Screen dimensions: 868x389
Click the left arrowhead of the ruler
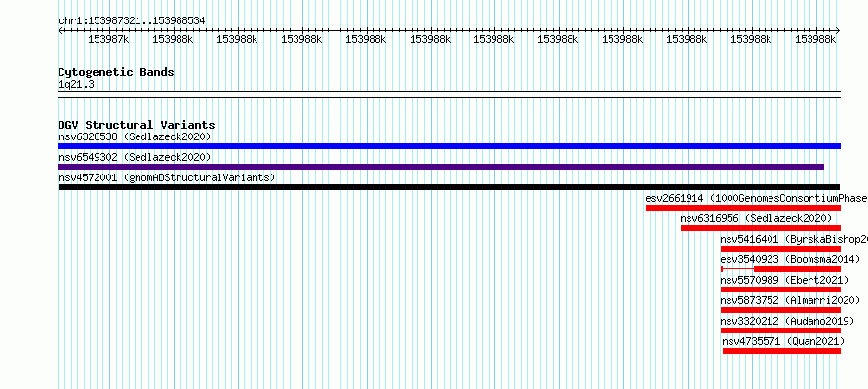coord(60,31)
